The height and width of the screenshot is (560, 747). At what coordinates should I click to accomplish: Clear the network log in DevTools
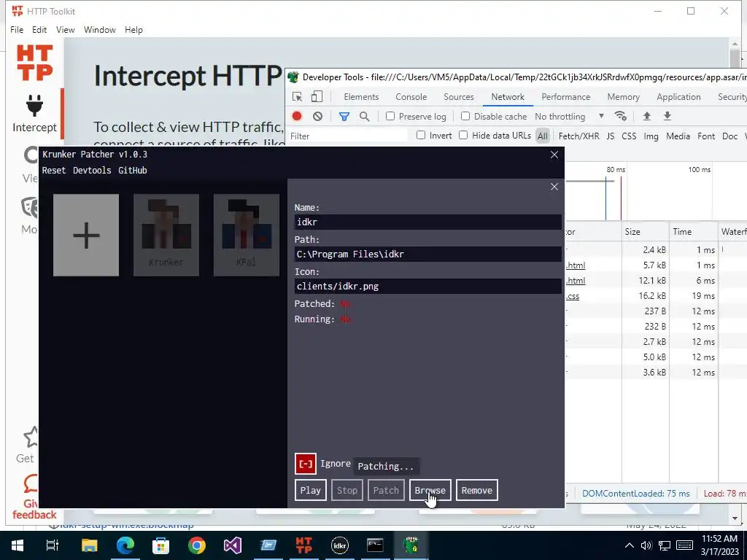click(x=318, y=116)
